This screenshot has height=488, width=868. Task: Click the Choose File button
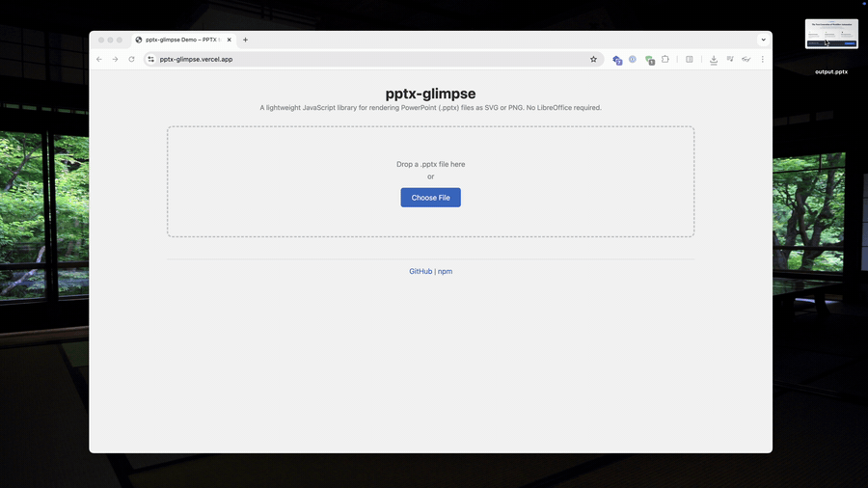coord(430,198)
